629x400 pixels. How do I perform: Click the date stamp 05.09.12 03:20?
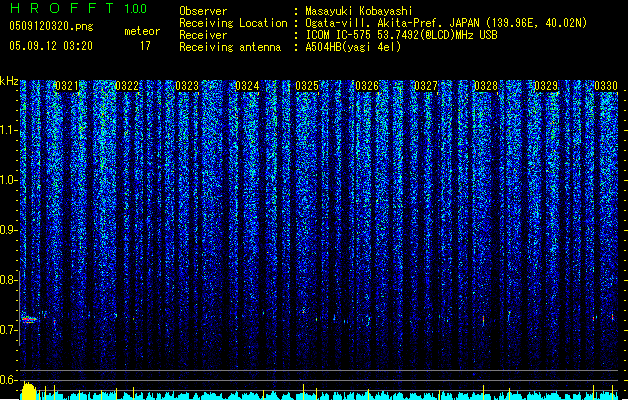click(x=51, y=46)
